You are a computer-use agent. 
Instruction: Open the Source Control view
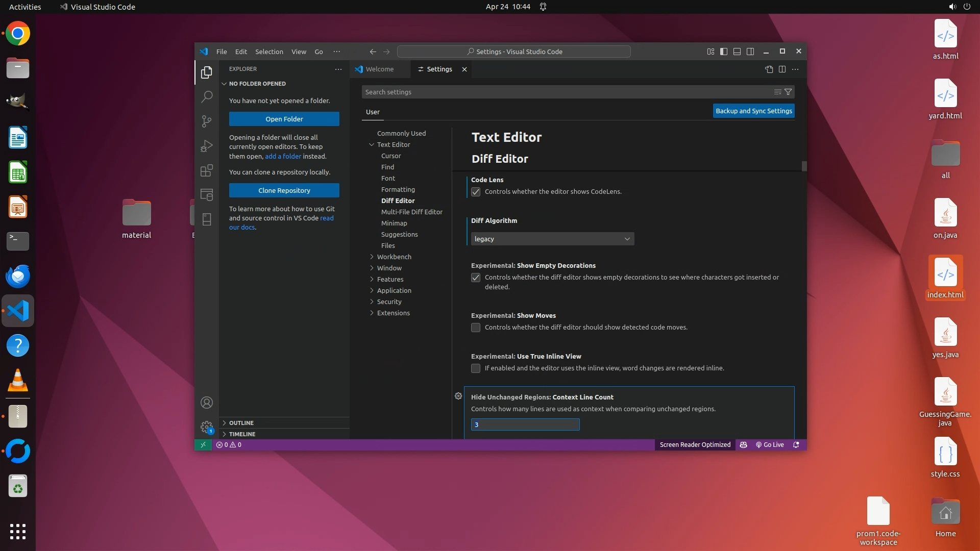207,121
